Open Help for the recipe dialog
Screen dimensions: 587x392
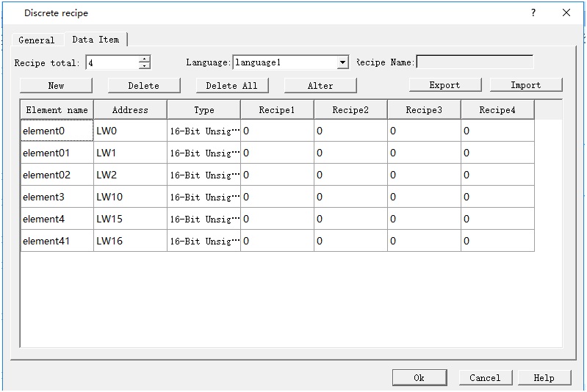pyautogui.click(x=544, y=378)
